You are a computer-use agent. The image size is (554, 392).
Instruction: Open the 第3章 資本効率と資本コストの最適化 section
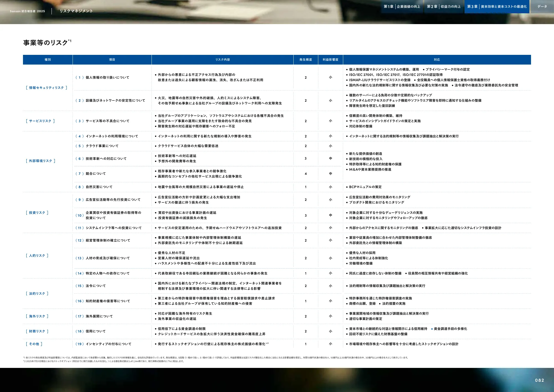[x=497, y=6]
